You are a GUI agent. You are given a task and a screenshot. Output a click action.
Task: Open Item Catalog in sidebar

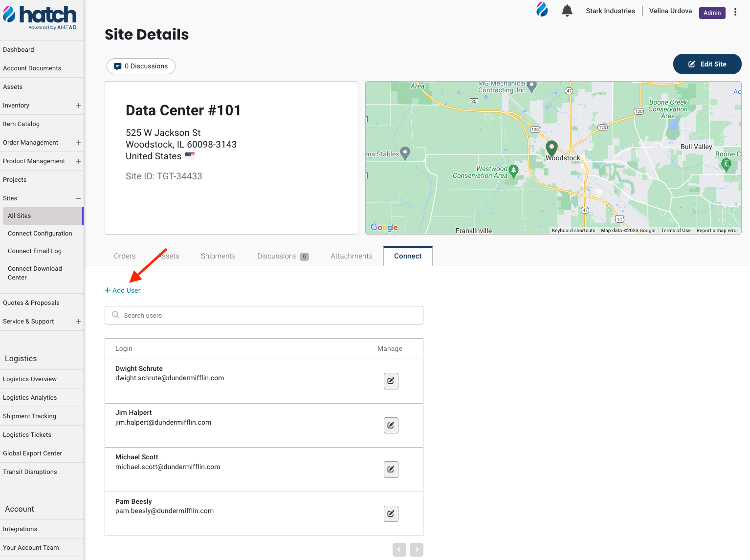pyautogui.click(x=42, y=124)
